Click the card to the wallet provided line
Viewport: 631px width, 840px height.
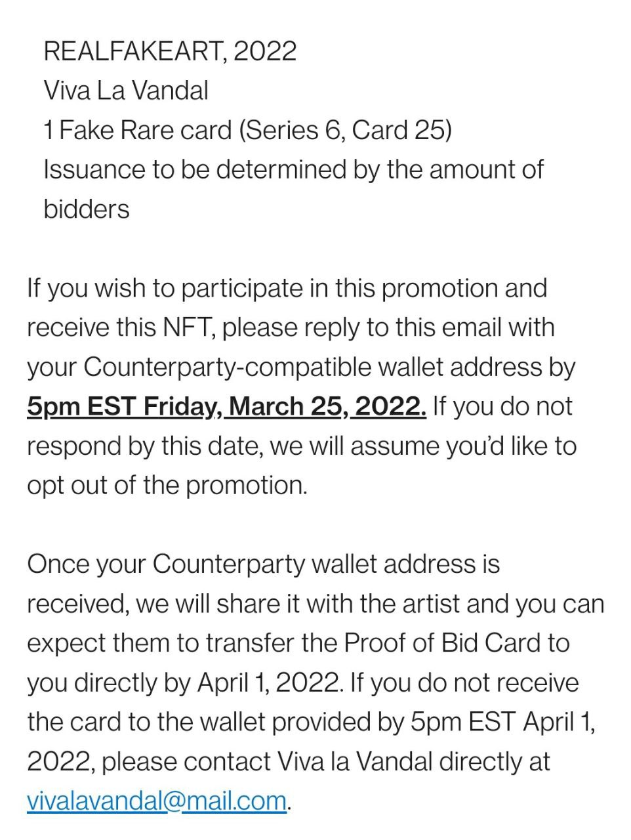pos(311,723)
